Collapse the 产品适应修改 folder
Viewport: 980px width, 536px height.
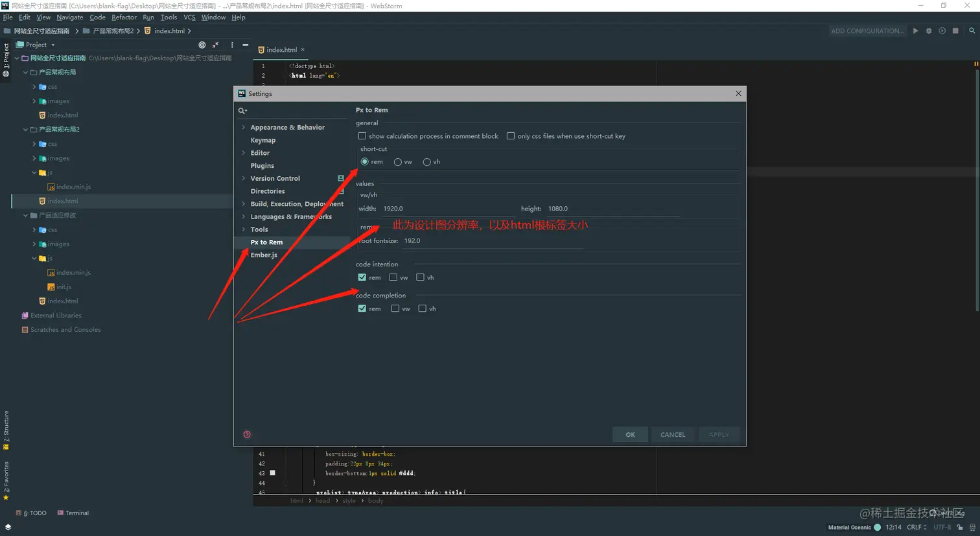click(25, 215)
